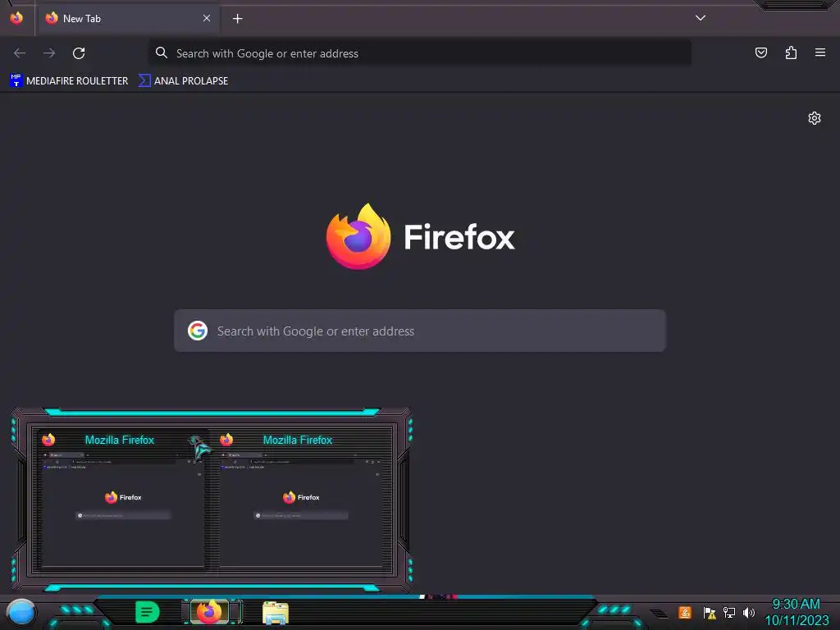The image size is (840, 630).
Task: Open the Start orb button
Action: (21, 613)
